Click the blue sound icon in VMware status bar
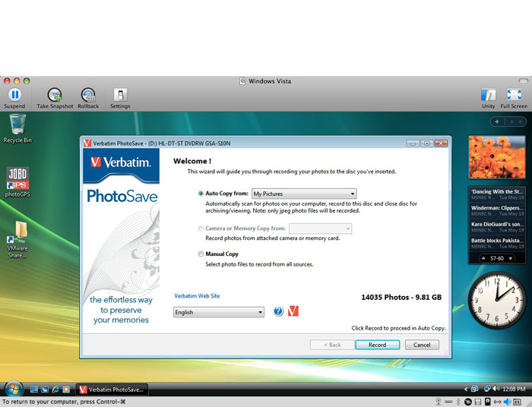532x407 pixels. (x=507, y=402)
